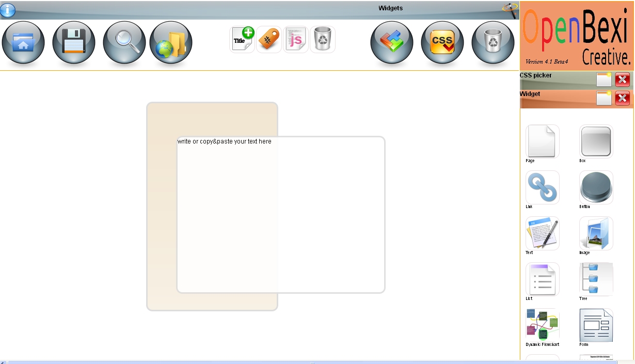Click the CSS picker panel title
This screenshot has width=635, height=364.
[x=535, y=75]
